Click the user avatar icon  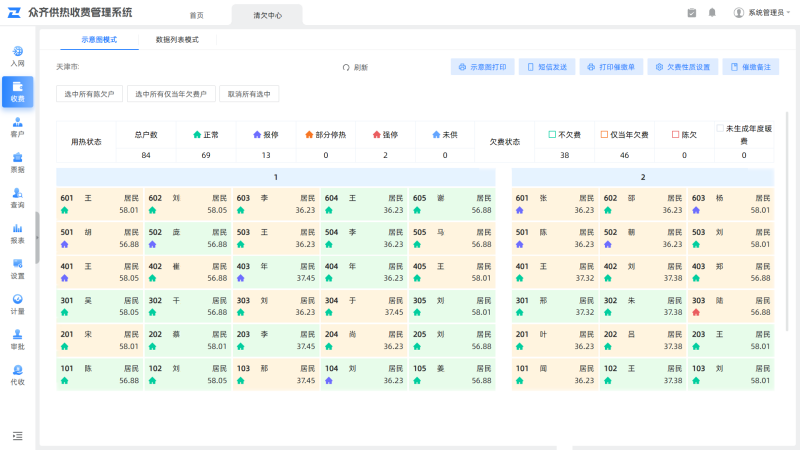coord(738,13)
